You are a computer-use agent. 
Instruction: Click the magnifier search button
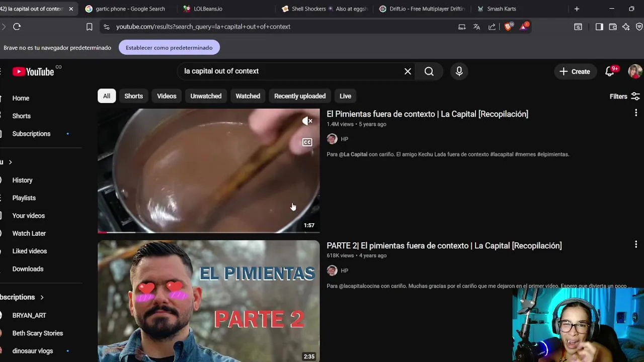429,71
